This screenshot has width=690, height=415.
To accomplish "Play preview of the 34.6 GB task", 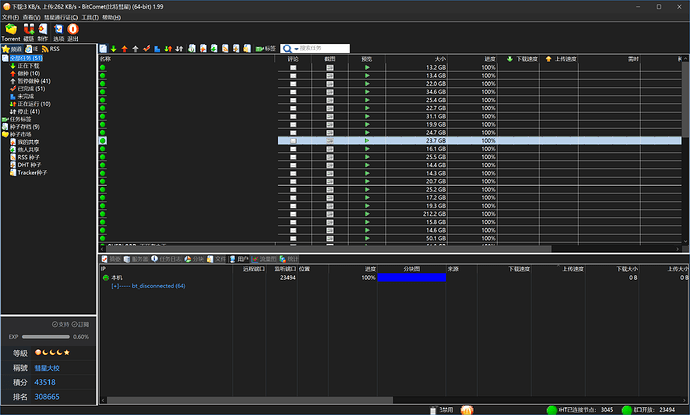I will click(367, 92).
